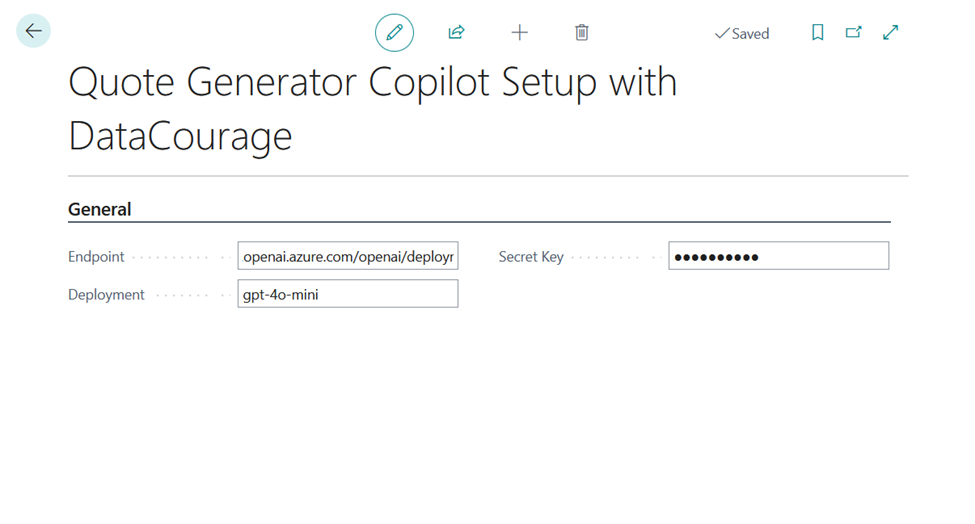The image size is (975, 524).
Task: Click the underline rule beneath General heading
Action: coord(478,222)
